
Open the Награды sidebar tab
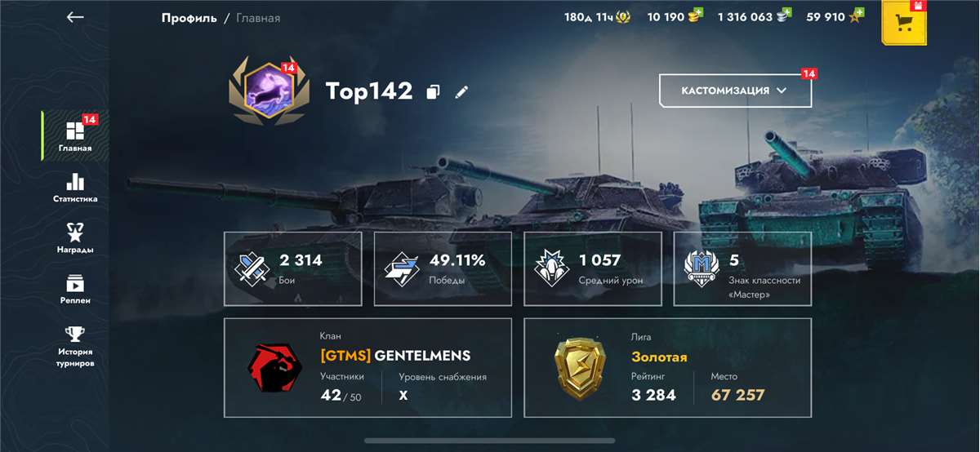(75, 238)
